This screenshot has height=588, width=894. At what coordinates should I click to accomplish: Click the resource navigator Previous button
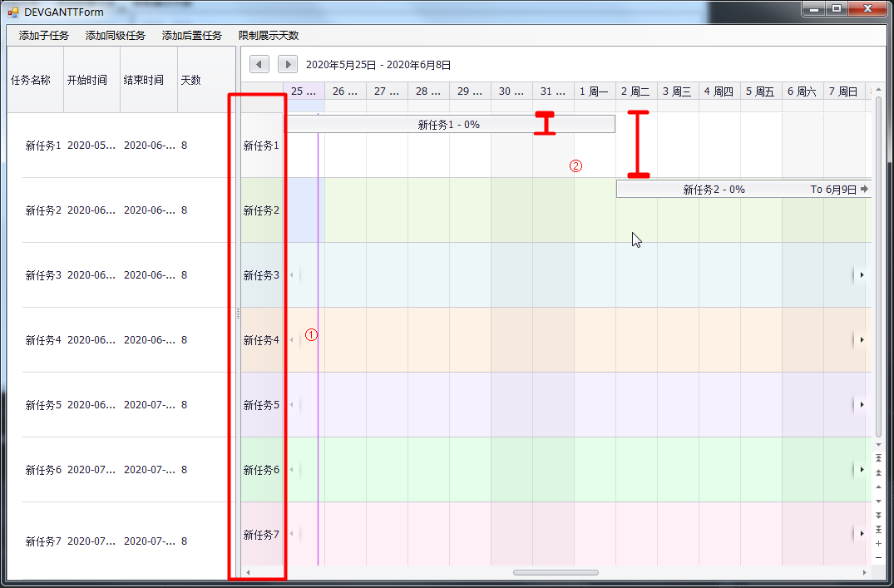878,487
